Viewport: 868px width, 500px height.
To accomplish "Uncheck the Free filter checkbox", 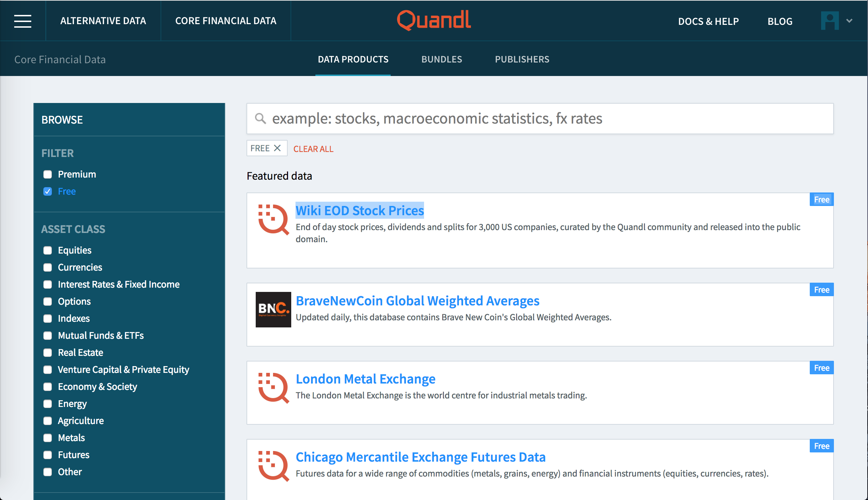I will pos(48,191).
